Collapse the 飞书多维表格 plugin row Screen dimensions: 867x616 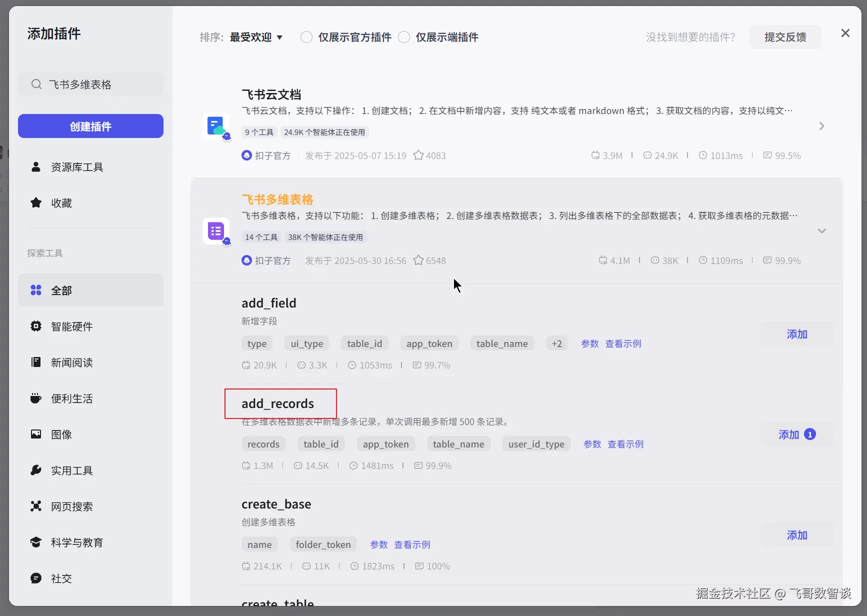[x=821, y=231]
